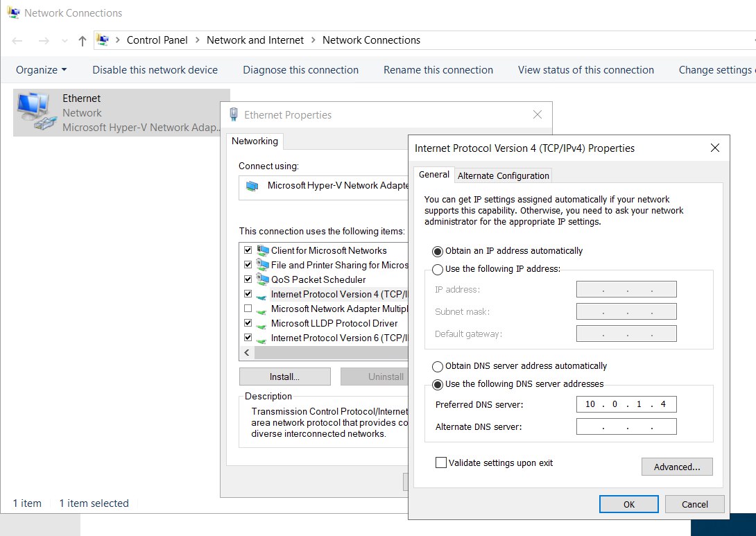Click the Install button
Viewport: 756px width, 536px height.
tap(284, 376)
